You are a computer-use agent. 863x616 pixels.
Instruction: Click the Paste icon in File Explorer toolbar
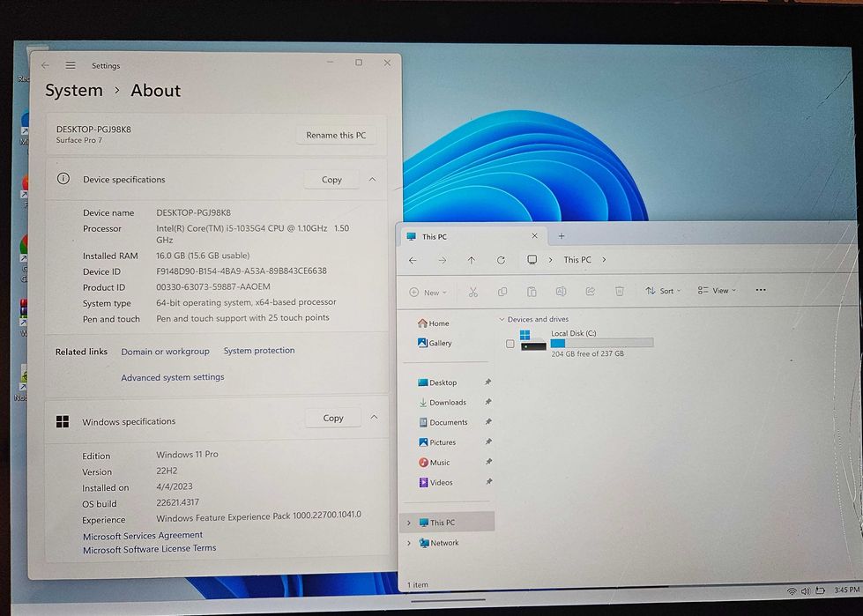point(532,292)
